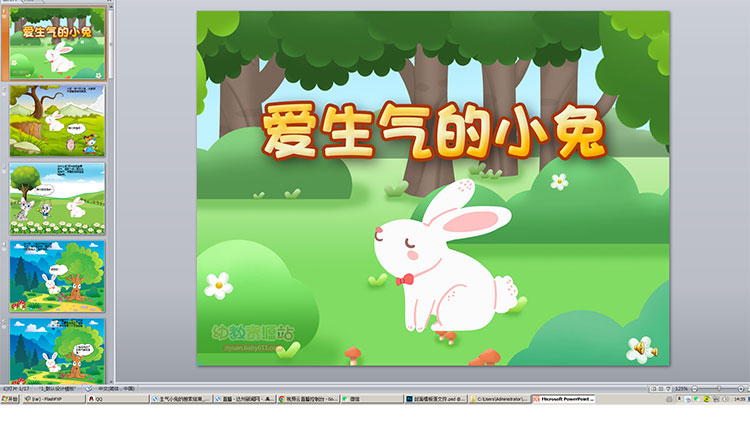Open the 生气小兔 search results taskbar window
This screenshot has width=750, height=429.
(x=181, y=398)
